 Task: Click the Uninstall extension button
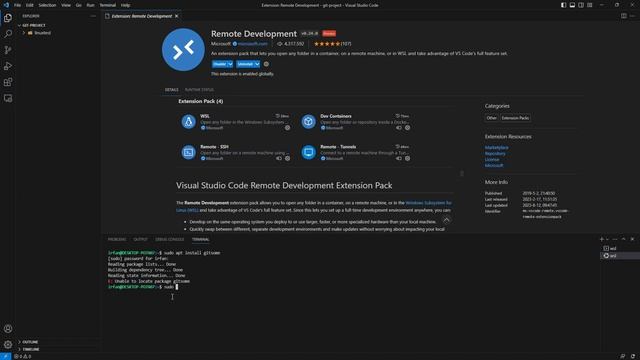[245, 64]
